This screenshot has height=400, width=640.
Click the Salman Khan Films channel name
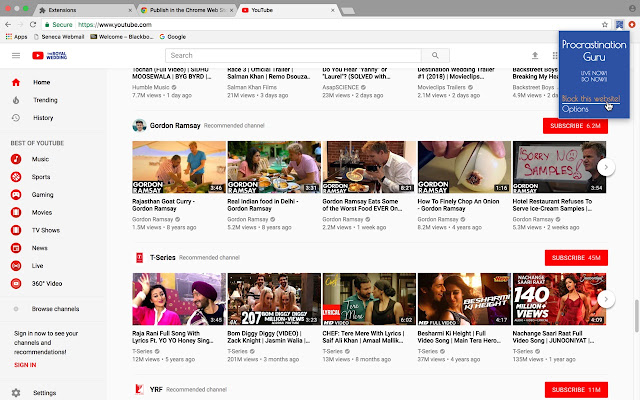tap(252, 87)
